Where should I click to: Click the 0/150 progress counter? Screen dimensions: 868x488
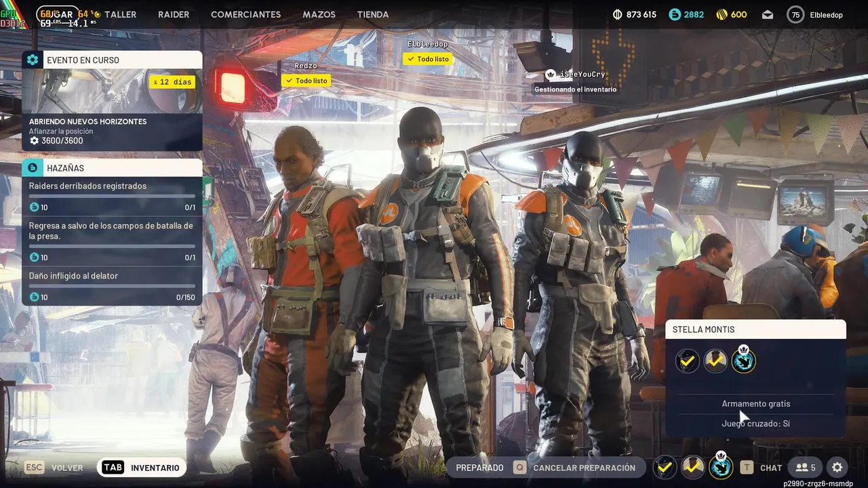185,297
